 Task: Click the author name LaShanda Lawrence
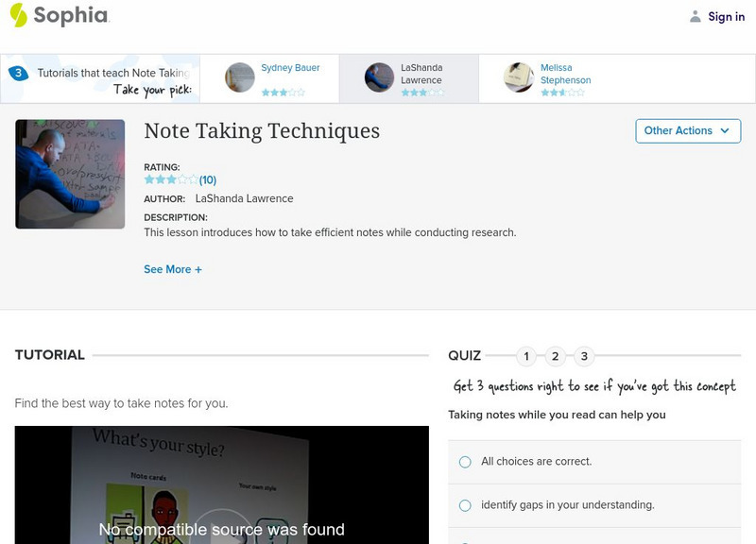(244, 198)
